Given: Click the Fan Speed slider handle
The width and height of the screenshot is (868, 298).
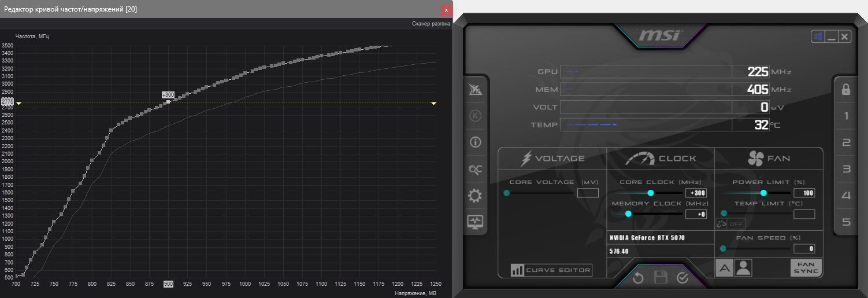Looking at the screenshot, I should click(723, 249).
